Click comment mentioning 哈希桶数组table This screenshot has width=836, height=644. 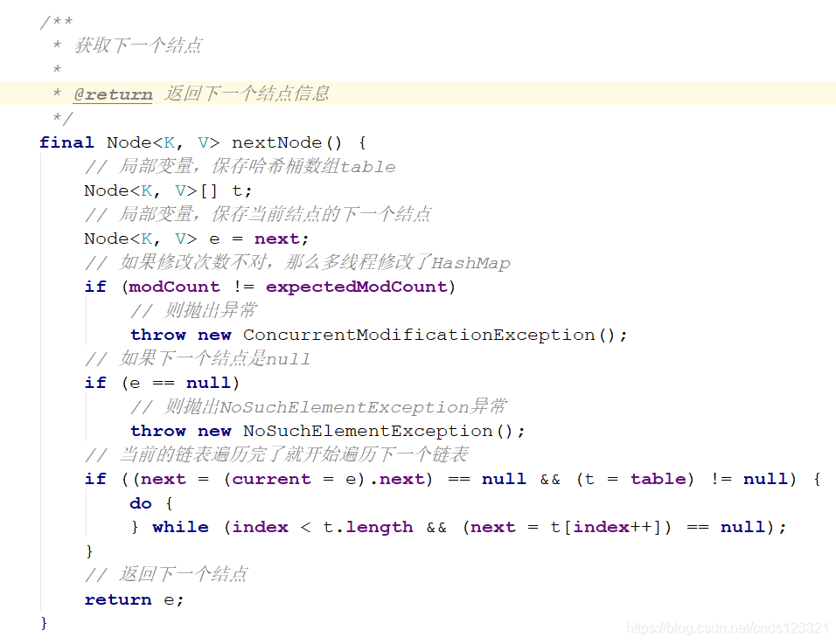click(x=240, y=166)
